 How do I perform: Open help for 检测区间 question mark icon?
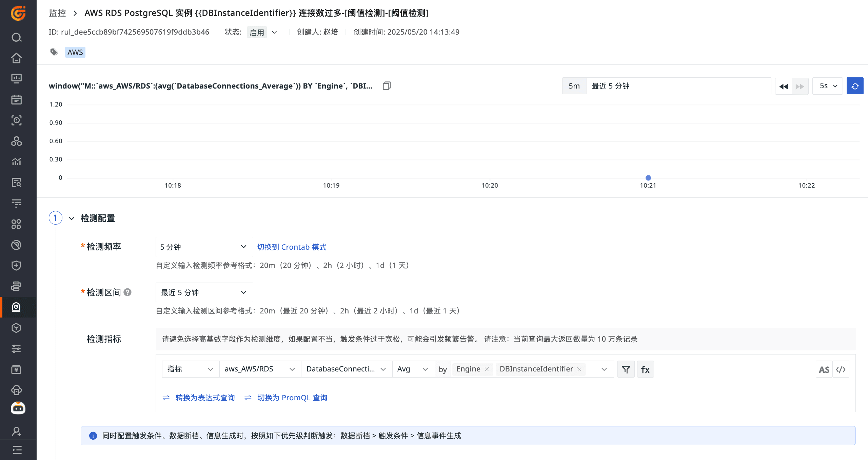click(x=127, y=292)
